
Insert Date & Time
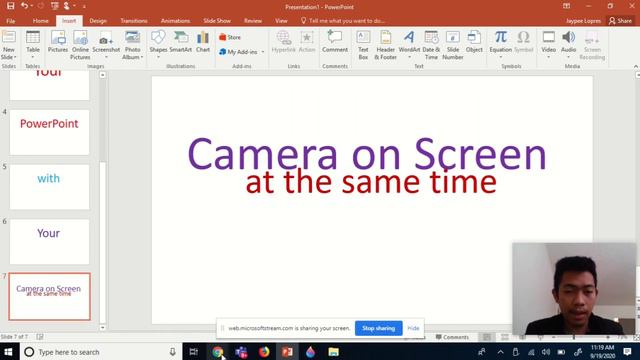(x=431, y=45)
